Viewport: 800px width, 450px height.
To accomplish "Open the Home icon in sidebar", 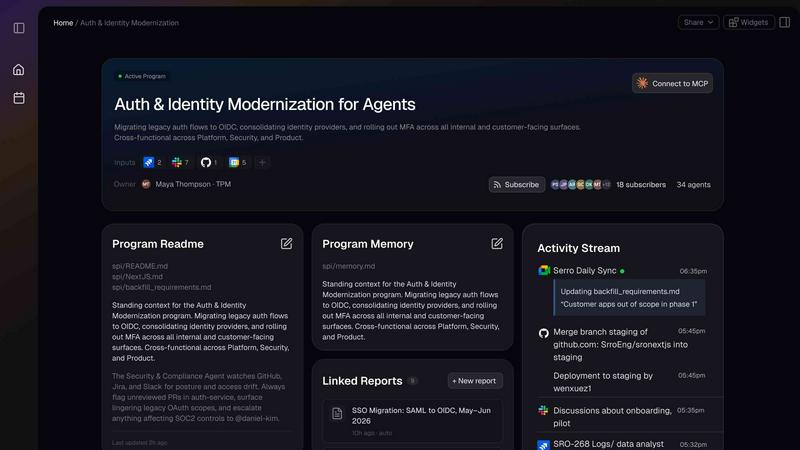I will [x=19, y=69].
